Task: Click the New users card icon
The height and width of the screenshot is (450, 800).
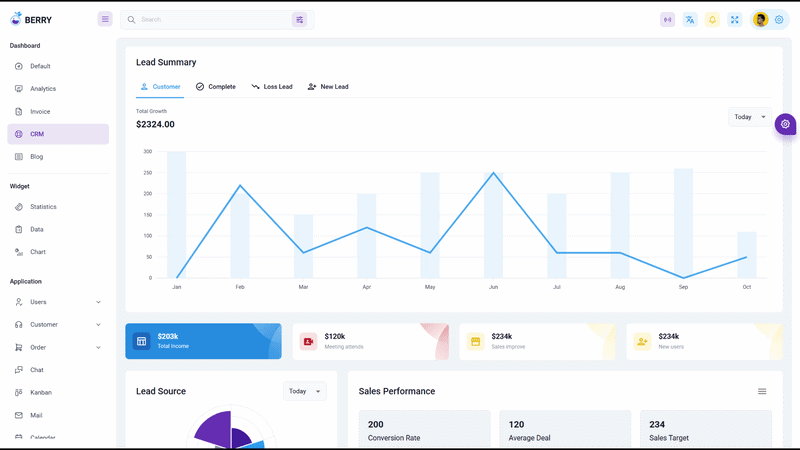Action: point(642,341)
